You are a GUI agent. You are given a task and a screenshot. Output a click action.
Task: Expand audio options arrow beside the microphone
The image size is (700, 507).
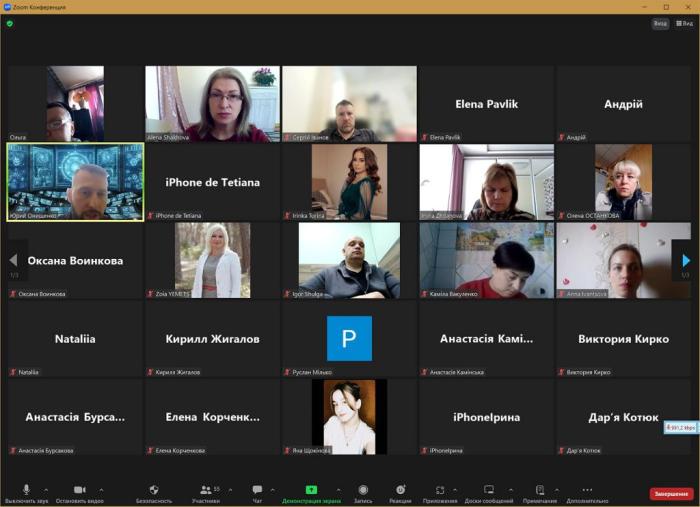point(44,490)
